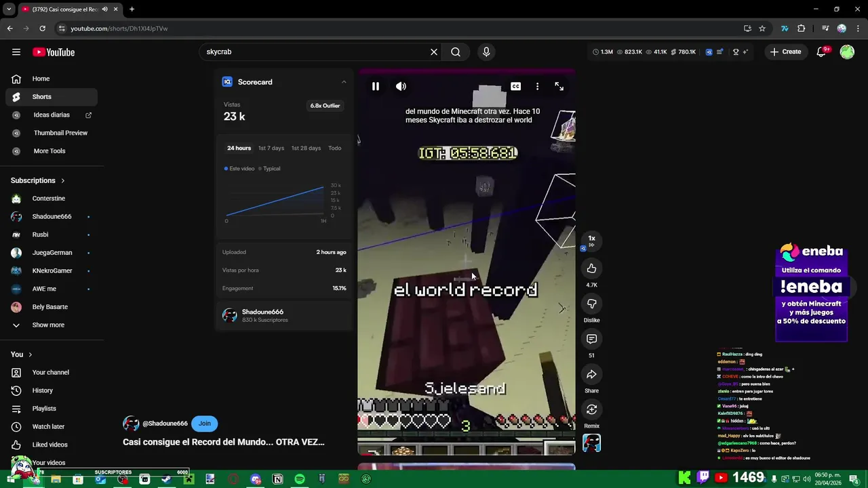The image size is (868, 488).
Task: Toggle closed captions on the short
Action: (516, 86)
